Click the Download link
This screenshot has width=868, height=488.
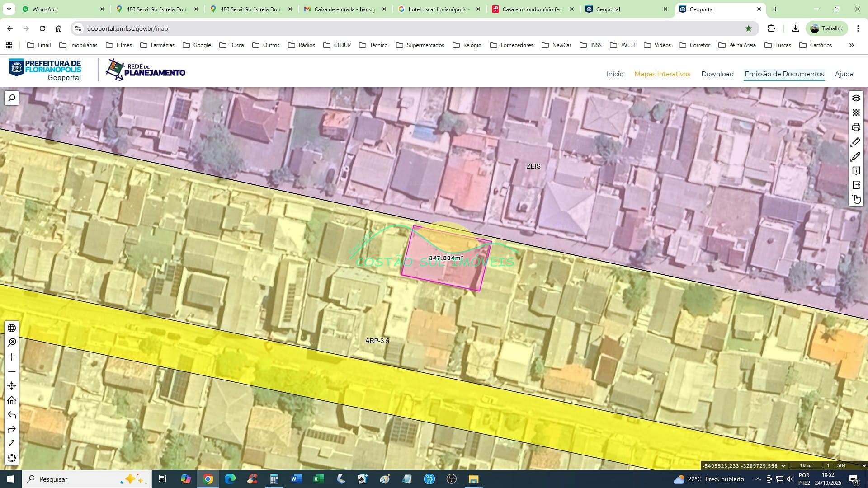pyautogui.click(x=717, y=74)
